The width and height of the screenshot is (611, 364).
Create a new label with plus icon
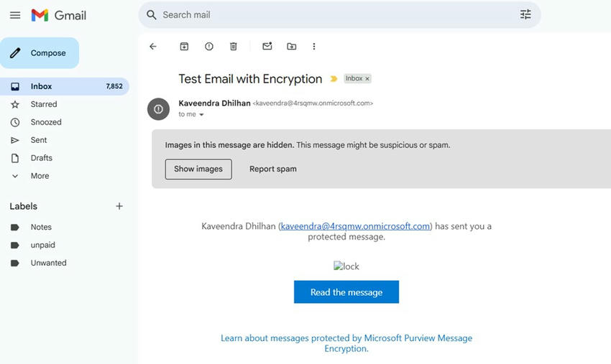119,206
